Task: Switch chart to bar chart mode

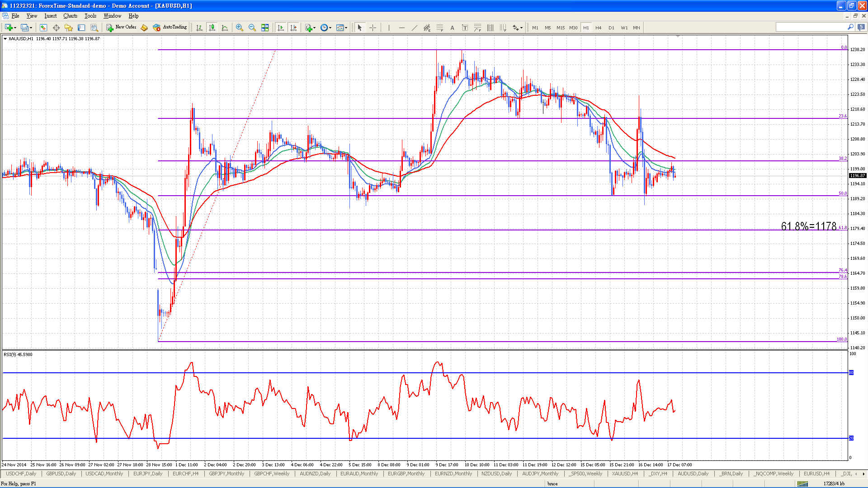Action: [199, 28]
